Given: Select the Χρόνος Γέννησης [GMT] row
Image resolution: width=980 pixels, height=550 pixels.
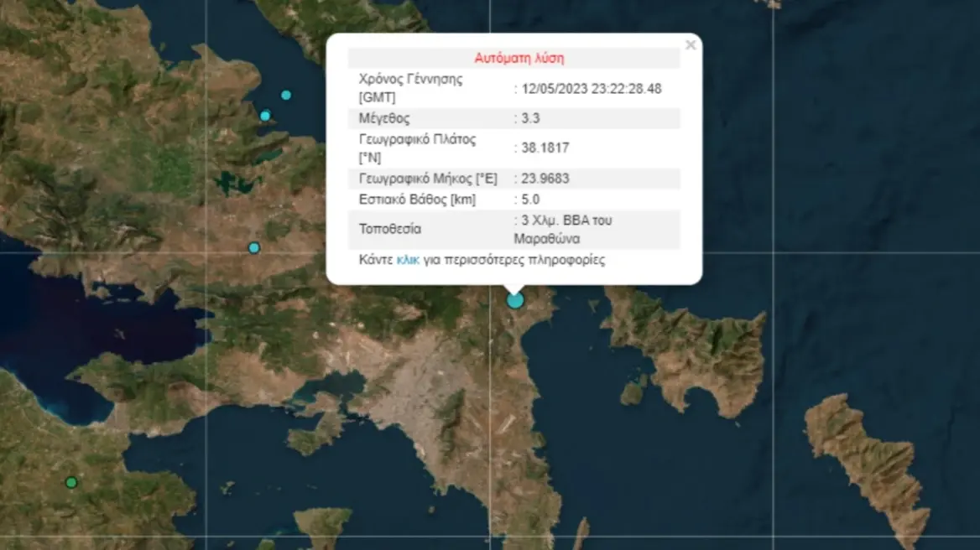Looking at the screenshot, I should (x=410, y=86).
